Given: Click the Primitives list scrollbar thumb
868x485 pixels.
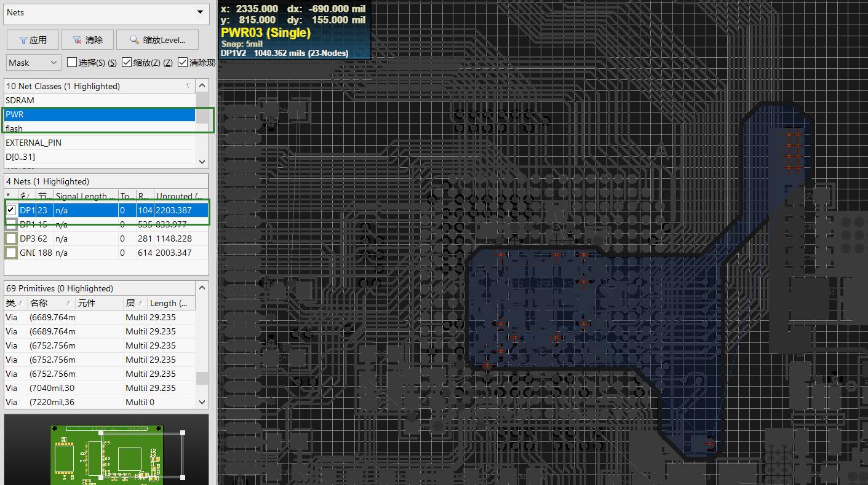Looking at the screenshot, I should (202, 377).
